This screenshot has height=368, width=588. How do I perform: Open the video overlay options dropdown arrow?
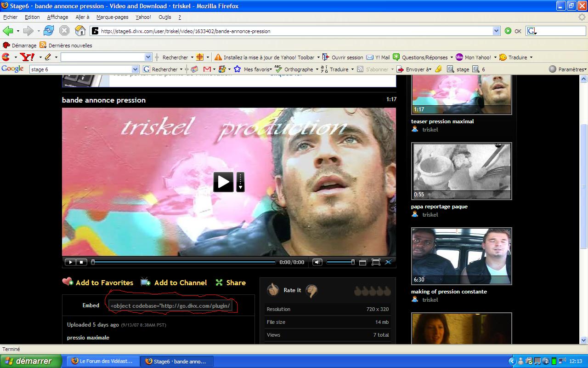click(x=240, y=182)
